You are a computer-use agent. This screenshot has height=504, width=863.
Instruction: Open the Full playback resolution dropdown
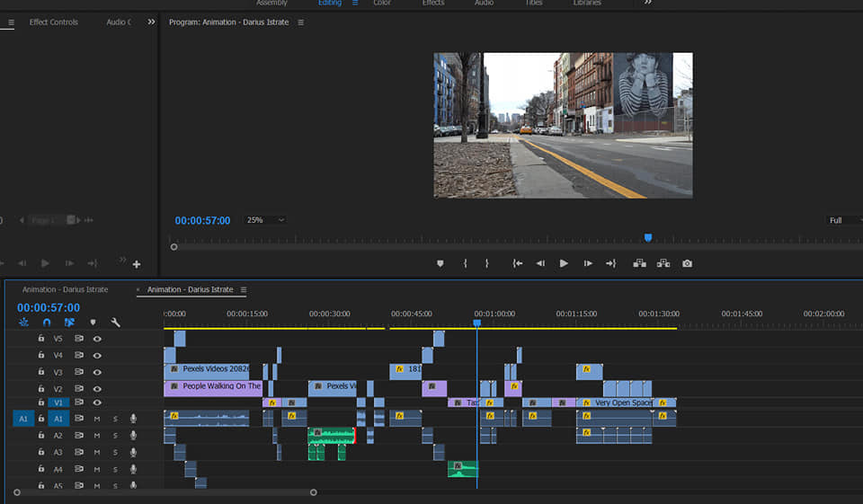(x=843, y=220)
